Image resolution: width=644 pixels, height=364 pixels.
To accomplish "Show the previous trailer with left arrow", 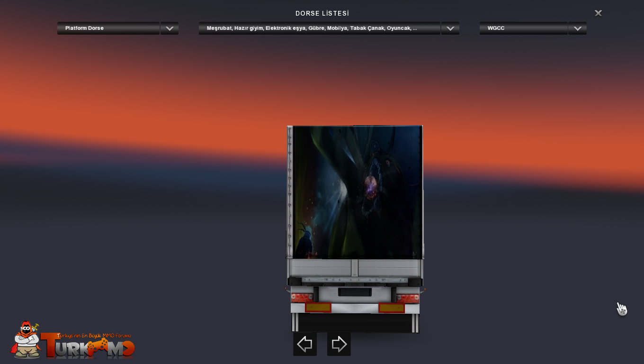I will tap(305, 344).
